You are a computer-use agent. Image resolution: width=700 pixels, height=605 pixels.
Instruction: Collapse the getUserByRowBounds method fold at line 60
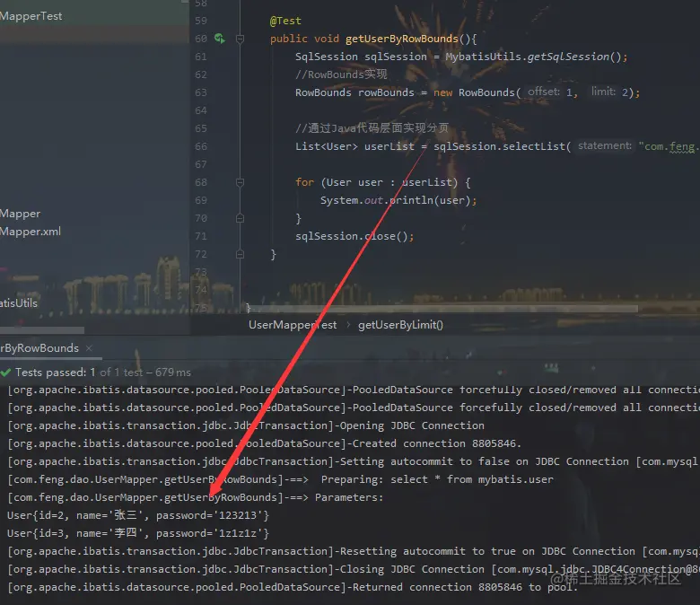[240, 39]
